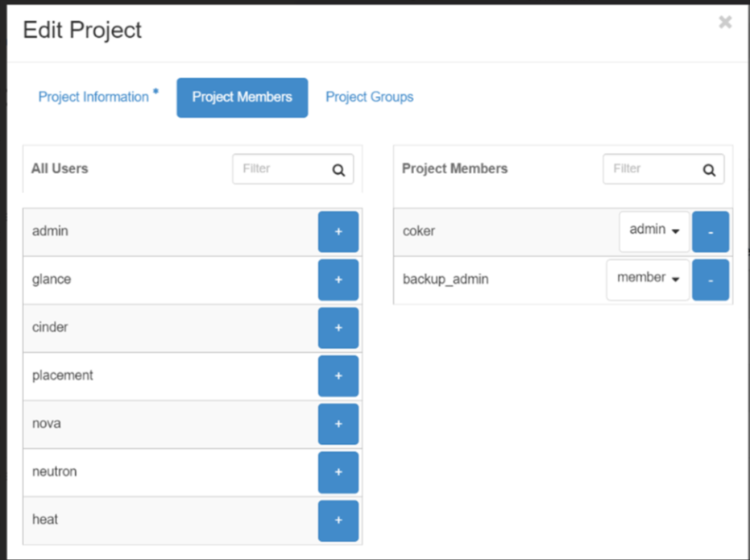Click the search icon in All Users filter
This screenshot has height=560, width=750.
pos(338,168)
